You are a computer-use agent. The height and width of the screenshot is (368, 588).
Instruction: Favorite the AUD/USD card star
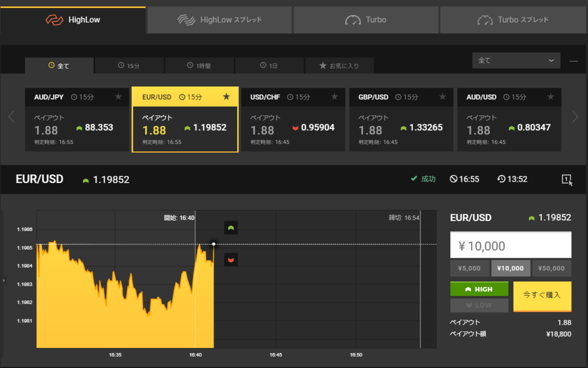pyautogui.click(x=551, y=96)
